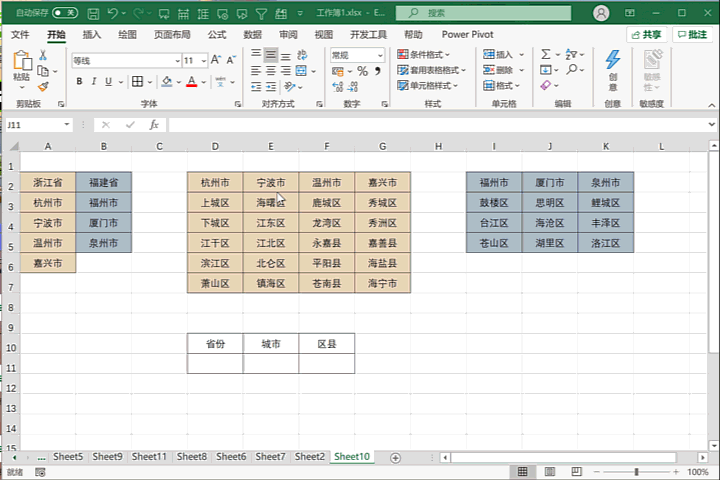This screenshot has width=720, height=480.
Task: Click the Fill down icon
Action: 546,70
